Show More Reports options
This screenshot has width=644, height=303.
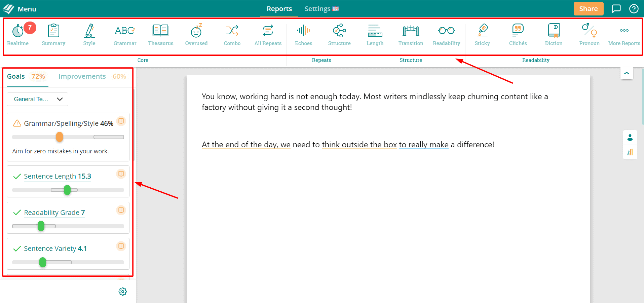pyautogui.click(x=624, y=35)
